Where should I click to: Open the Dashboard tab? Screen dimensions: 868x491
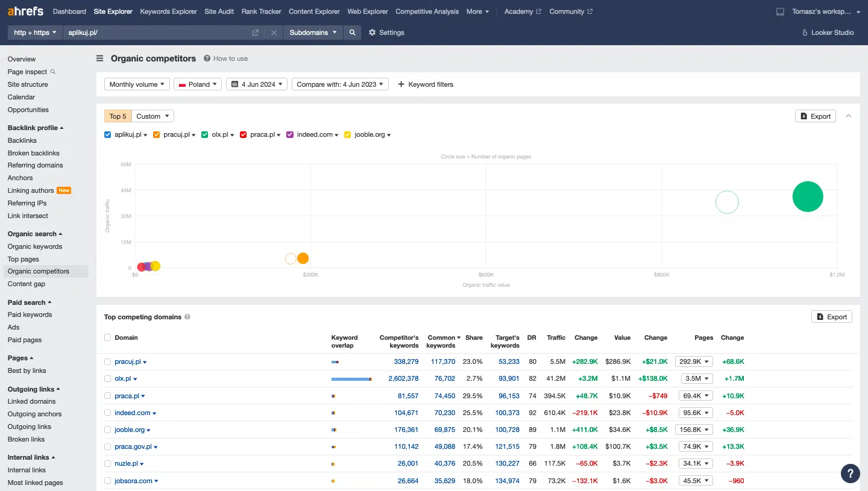(69, 11)
